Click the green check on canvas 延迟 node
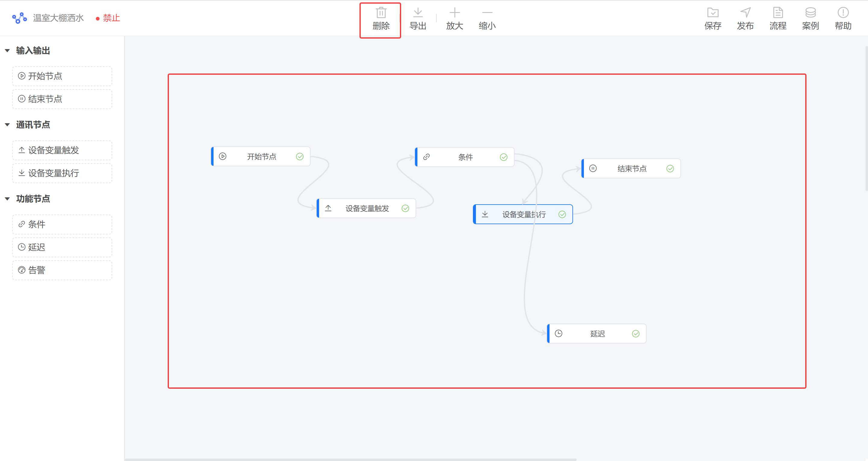This screenshot has width=868, height=461. point(635,334)
